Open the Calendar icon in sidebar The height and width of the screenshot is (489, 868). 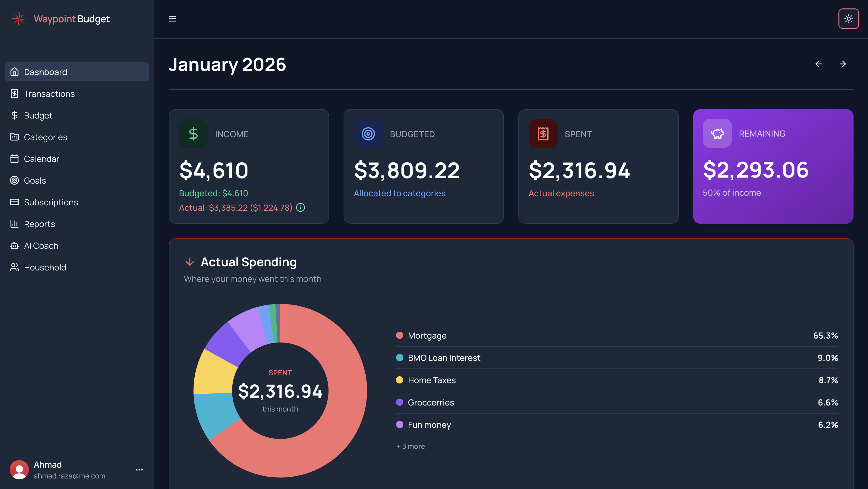tap(14, 159)
